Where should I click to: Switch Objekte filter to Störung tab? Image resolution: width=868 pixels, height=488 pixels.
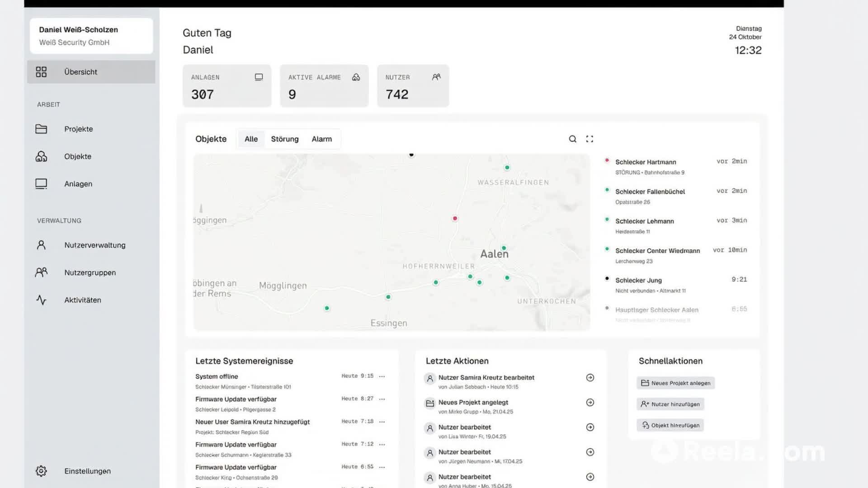point(284,139)
